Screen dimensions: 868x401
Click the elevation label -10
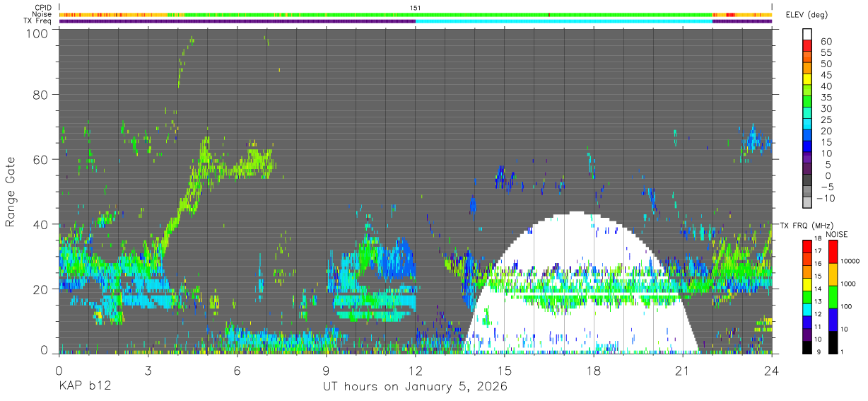coord(824,197)
